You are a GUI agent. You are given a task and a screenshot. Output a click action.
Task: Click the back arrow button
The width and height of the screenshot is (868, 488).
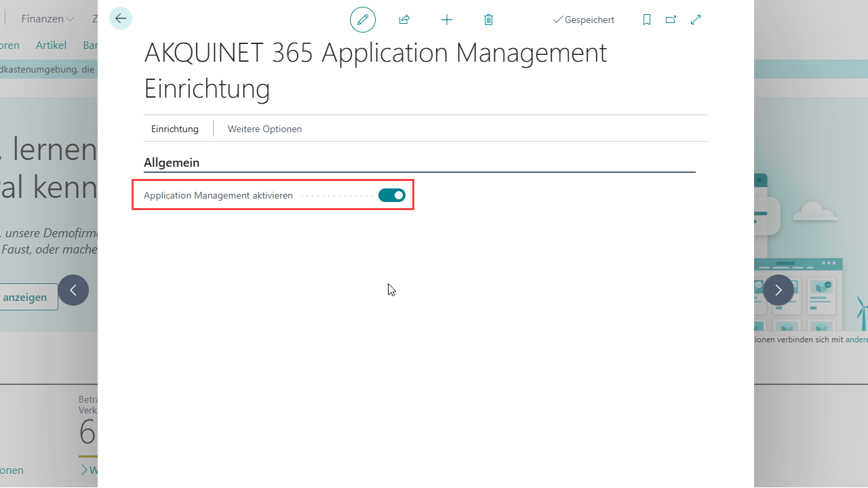click(x=121, y=19)
